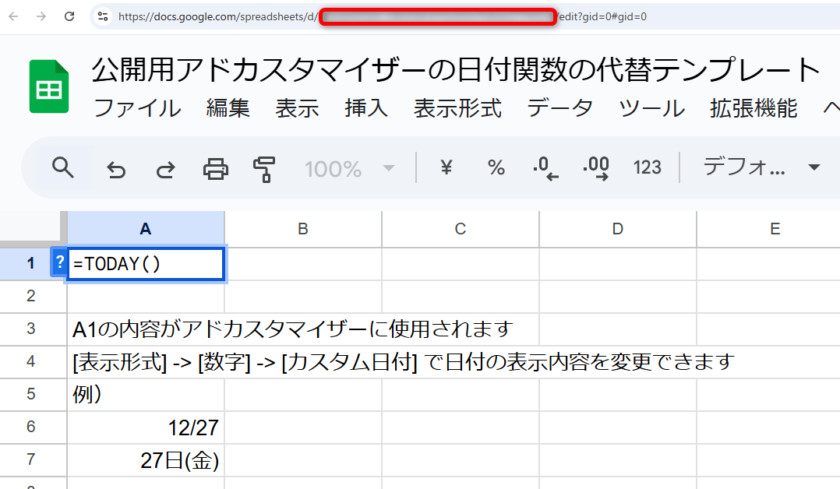Click the increase decimal places icon
The height and width of the screenshot is (489, 840).
point(596,168)
